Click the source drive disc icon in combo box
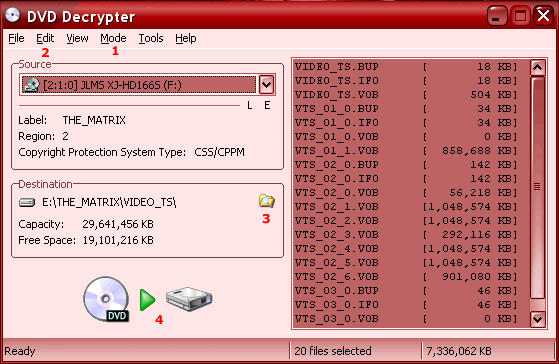559x364 pixels. pos(31,85)
